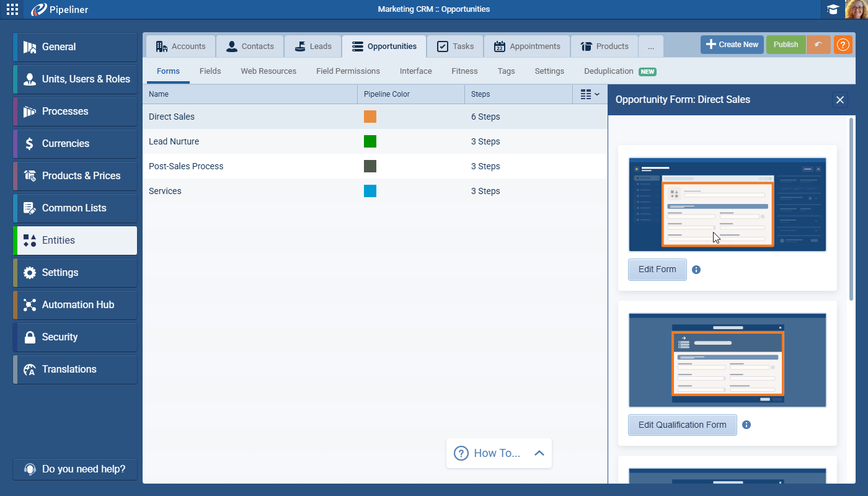Open Currencies in the sidebar

pos(75,144)
